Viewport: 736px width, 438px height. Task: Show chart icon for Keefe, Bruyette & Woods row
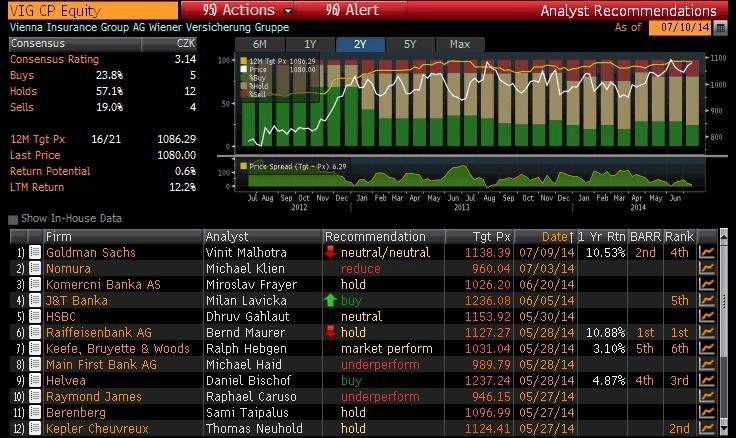pyautogui.click(x=706, y=348)
